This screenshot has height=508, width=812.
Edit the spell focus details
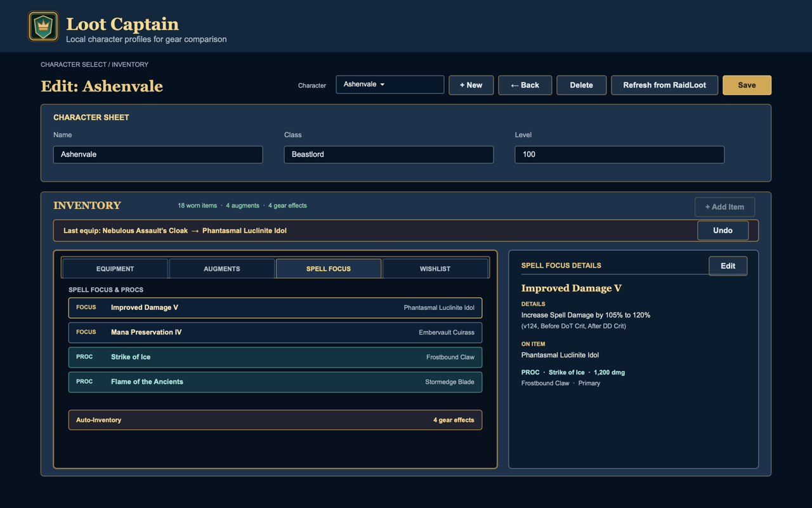point(728,266)
